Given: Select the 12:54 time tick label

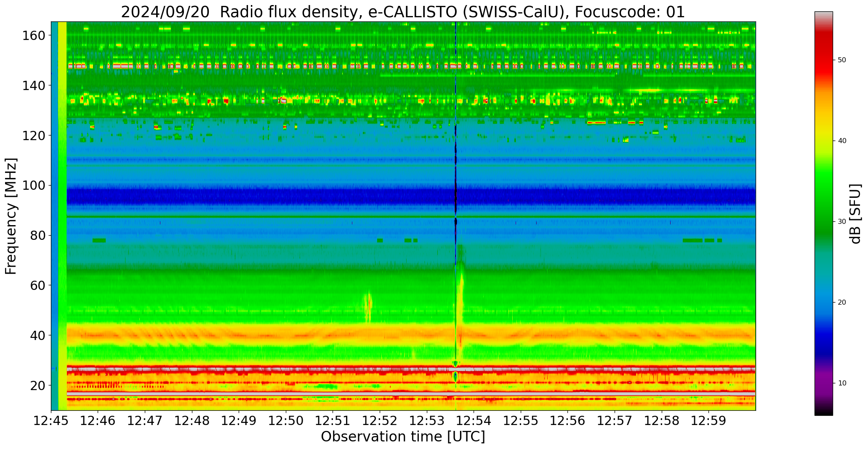Looking at the screenshot, I should [x=474, y=421].
